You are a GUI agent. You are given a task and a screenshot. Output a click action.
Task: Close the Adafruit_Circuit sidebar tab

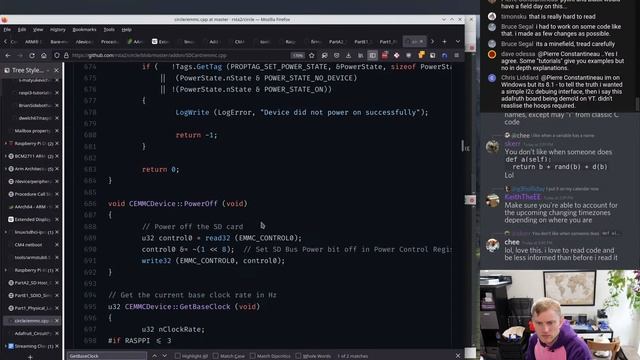pos(57,333)
